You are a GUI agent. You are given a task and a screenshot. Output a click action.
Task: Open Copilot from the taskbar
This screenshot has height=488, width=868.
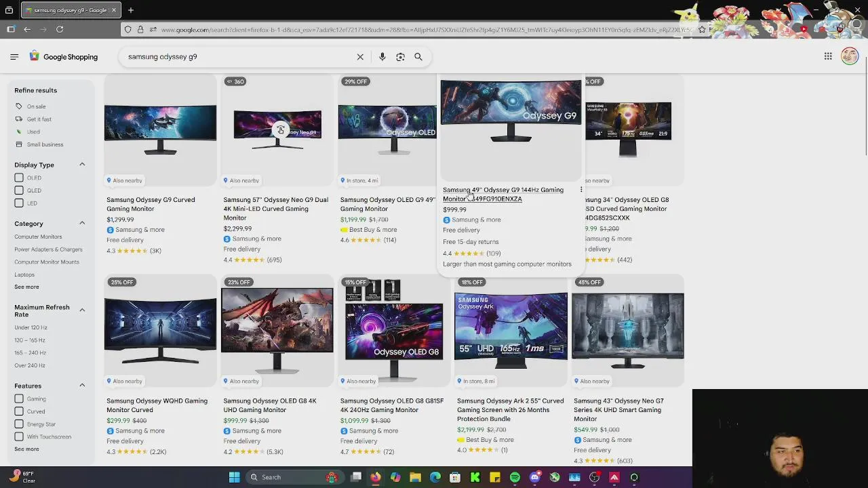(x=395, y=477)
